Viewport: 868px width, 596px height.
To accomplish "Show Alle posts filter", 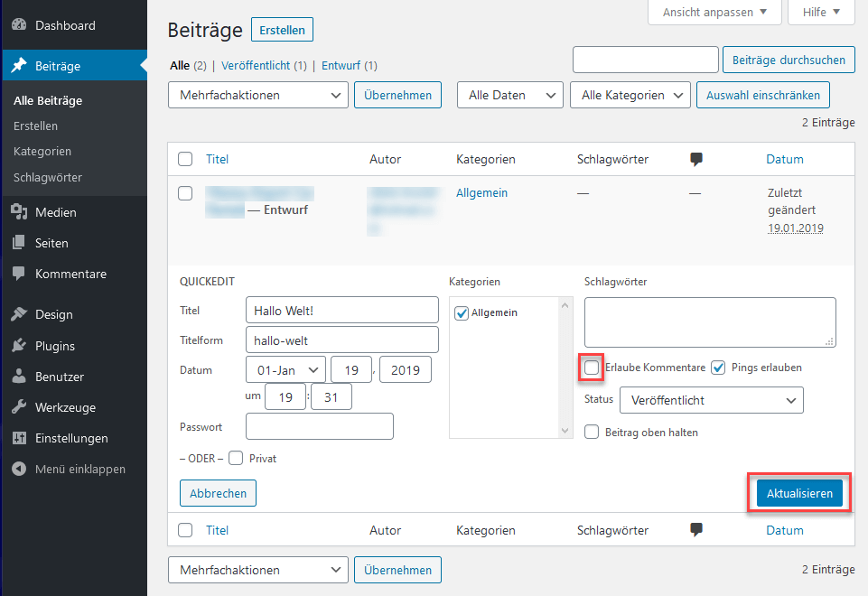I will [x=180, y=65].
